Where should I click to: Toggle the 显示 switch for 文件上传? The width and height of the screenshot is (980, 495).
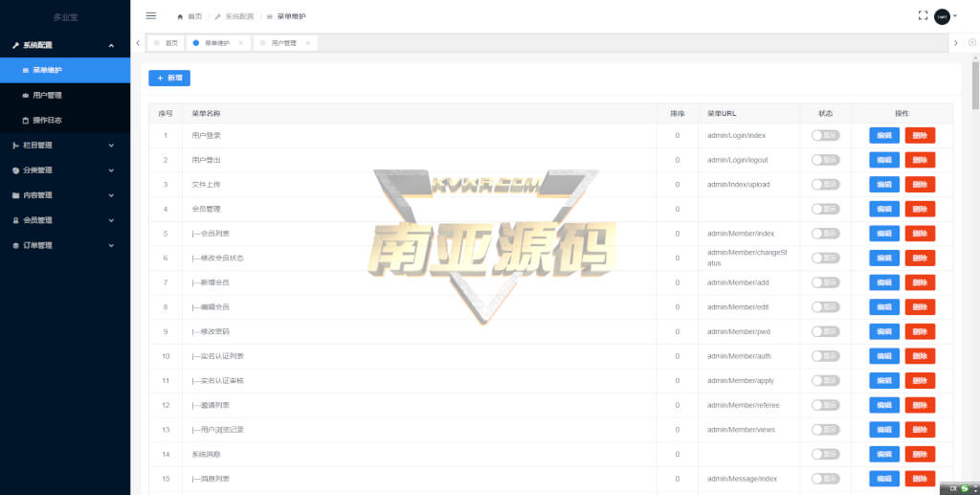pos(825,185)
